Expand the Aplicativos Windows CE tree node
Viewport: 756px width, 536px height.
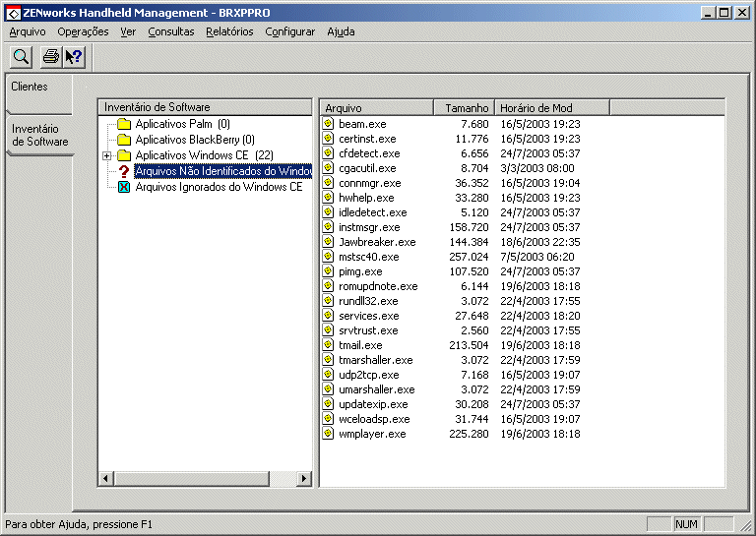click(106, 155)
